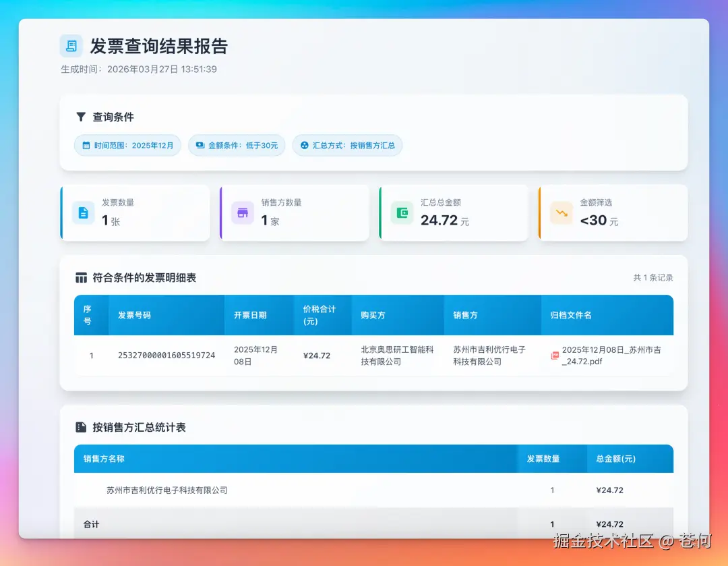Click the printer icon on the 销售方数量 card
The width and height of the screenshot is (728, 566).
tap(242, 213)
